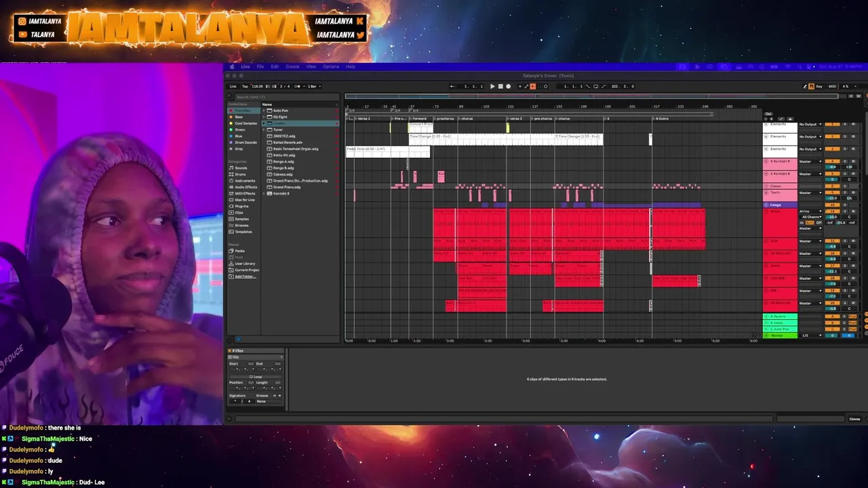
Task: Select Ballad Reverb.adv in browser
Action: click(288, 142)
